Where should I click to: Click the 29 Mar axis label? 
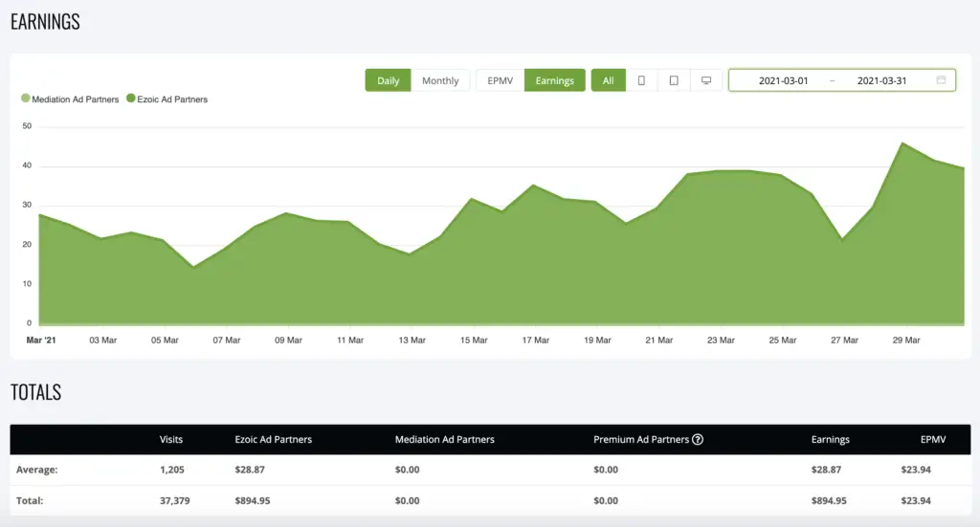905,340
